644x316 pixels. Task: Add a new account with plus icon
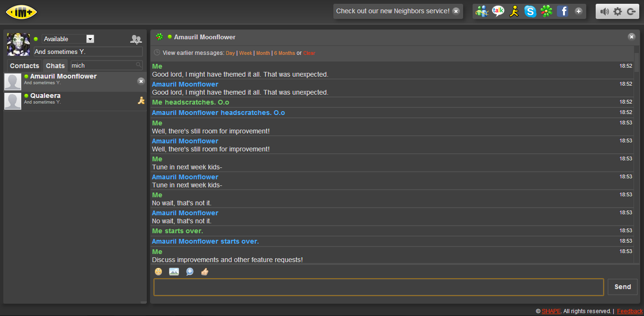(x=579, y=11)
